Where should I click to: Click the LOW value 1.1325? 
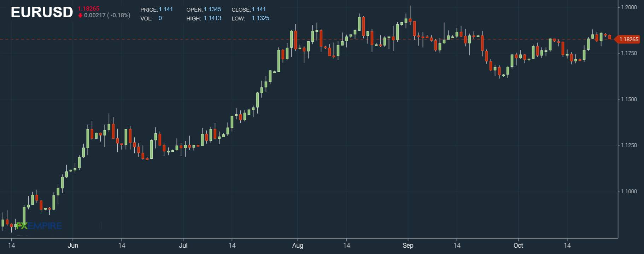pos(260,18)
